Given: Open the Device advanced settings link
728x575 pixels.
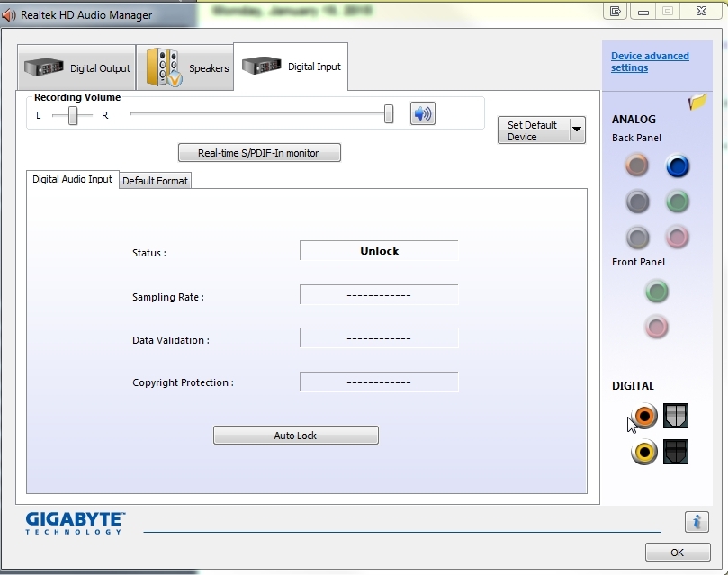Looking at the screenshot, I should point(650,62).
